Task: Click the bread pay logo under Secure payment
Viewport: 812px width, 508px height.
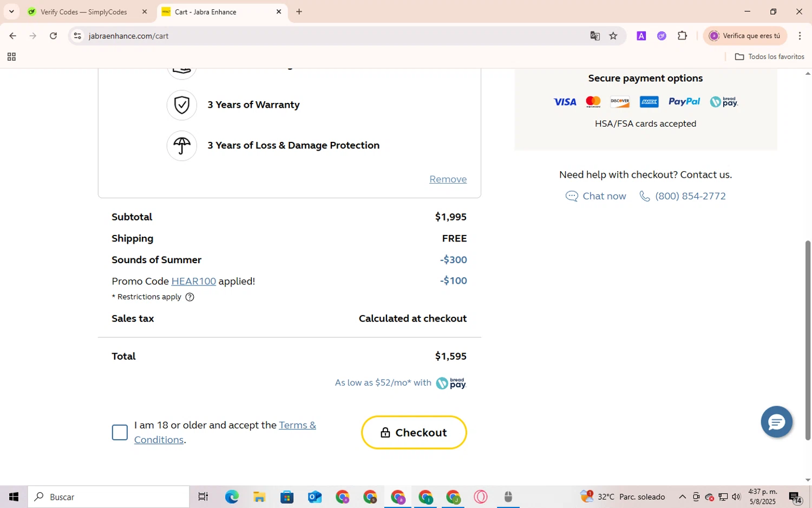Action: pos(724,102)
